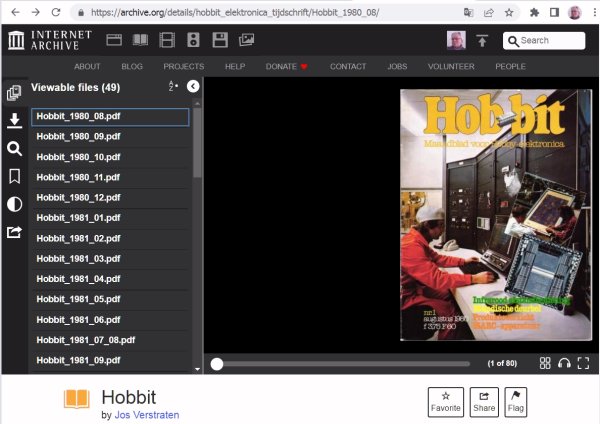This screenshot has width=600, height=424.
Task: Open the Video film strip icon
Action: (x=167, y=40)
